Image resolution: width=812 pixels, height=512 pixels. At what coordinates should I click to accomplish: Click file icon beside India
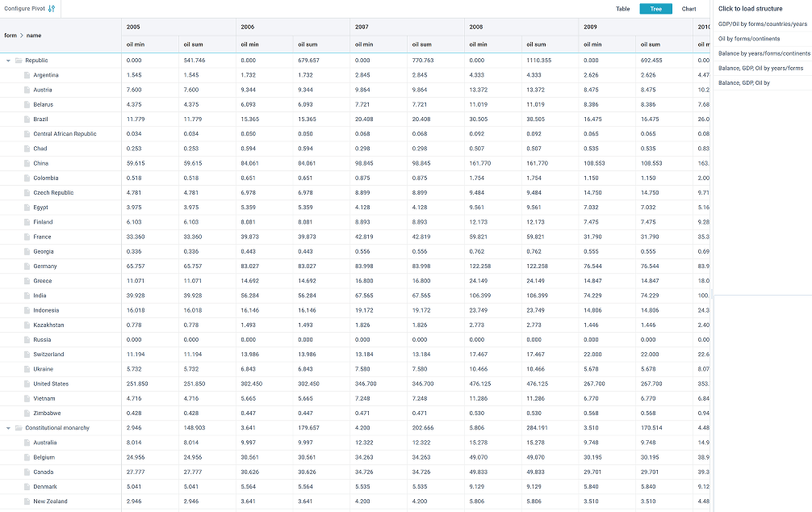[27, 296]
